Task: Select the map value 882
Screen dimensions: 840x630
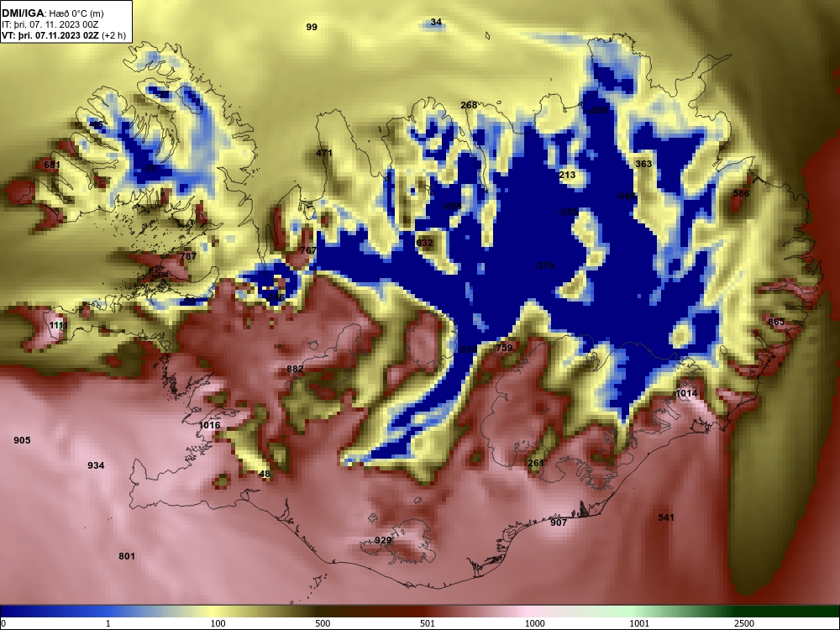Action: pos(295,369)
